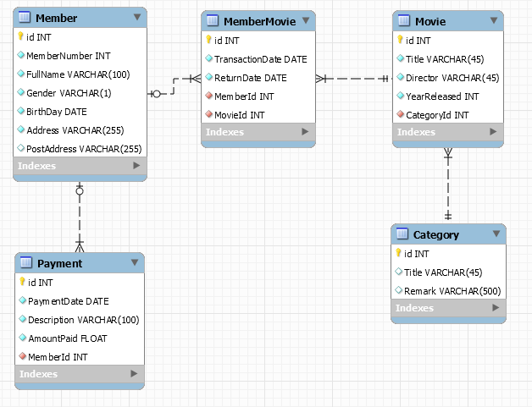
Task: Select the Remark VARCHAR(500) column
Action: click(x=452, y=290)
